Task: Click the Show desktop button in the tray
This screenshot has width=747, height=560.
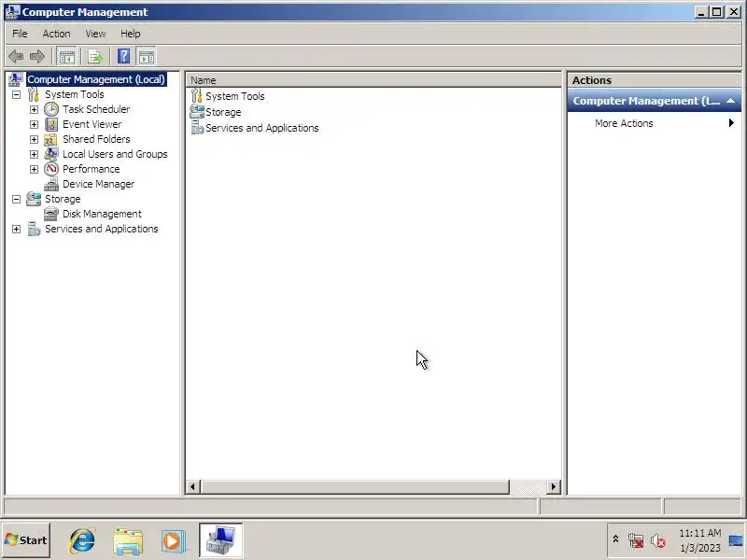Action: (x=737, y=540)
